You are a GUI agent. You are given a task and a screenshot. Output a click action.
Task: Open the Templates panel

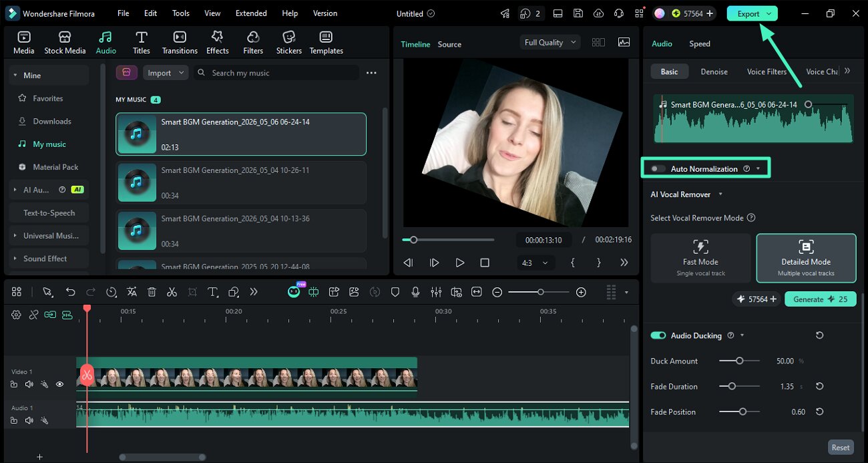coord(326,43)
